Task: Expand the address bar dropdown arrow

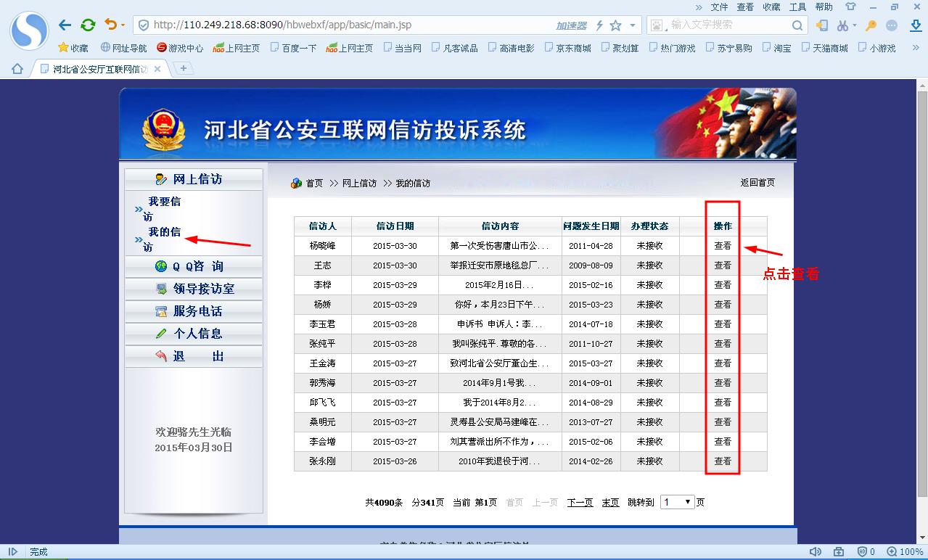Action: (x=633, y=25)
